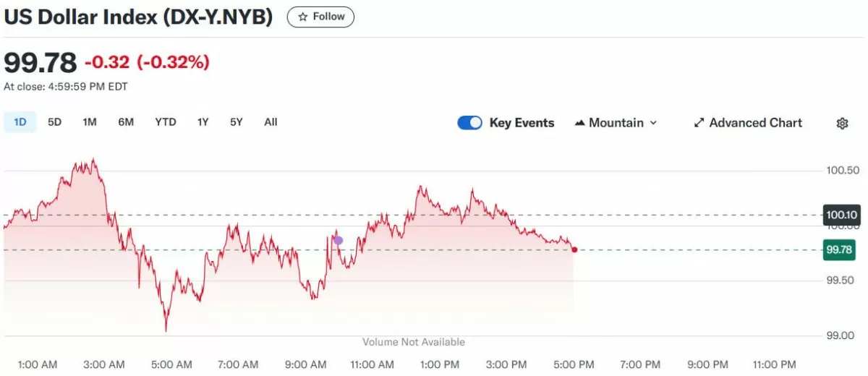
Task: Click the Advanced Chart expand arrows icon
Action: (699, 123)
